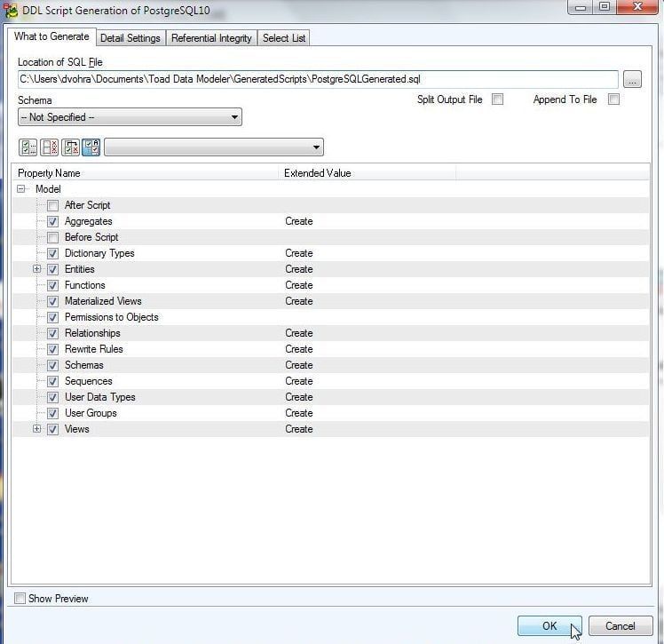The width and height of the screenshot is (664, 644).
Task: Select the User Groups row label
Action: point(91,413)
